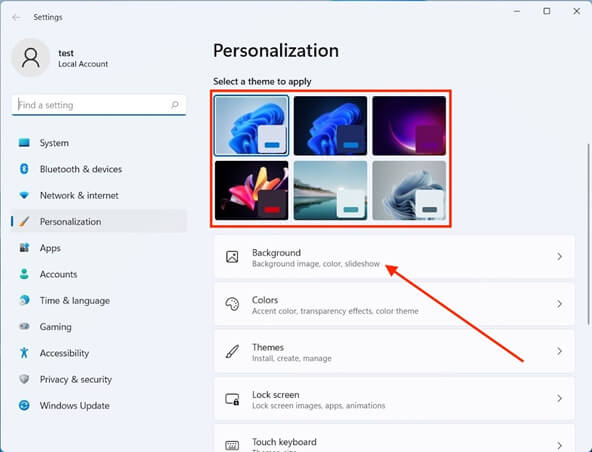This screenshot has height=452, width=592.
Task: Click the Time & language globe icon
Action: click(24, 300)
